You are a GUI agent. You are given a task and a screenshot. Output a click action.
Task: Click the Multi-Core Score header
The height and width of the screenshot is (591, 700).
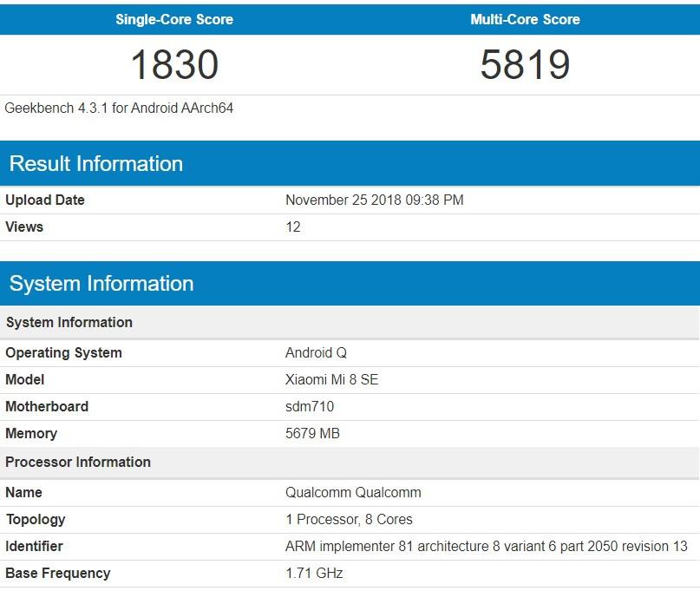click(525, 19)
